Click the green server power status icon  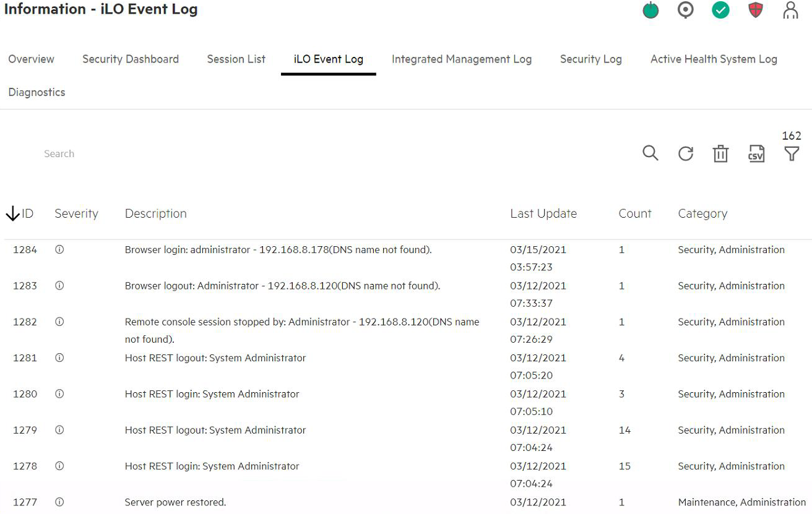pyautogui.click(x=650, y=11)
